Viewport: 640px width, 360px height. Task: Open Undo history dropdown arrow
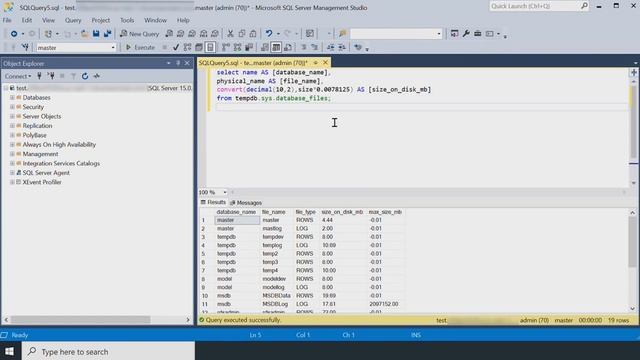point(278,34)
